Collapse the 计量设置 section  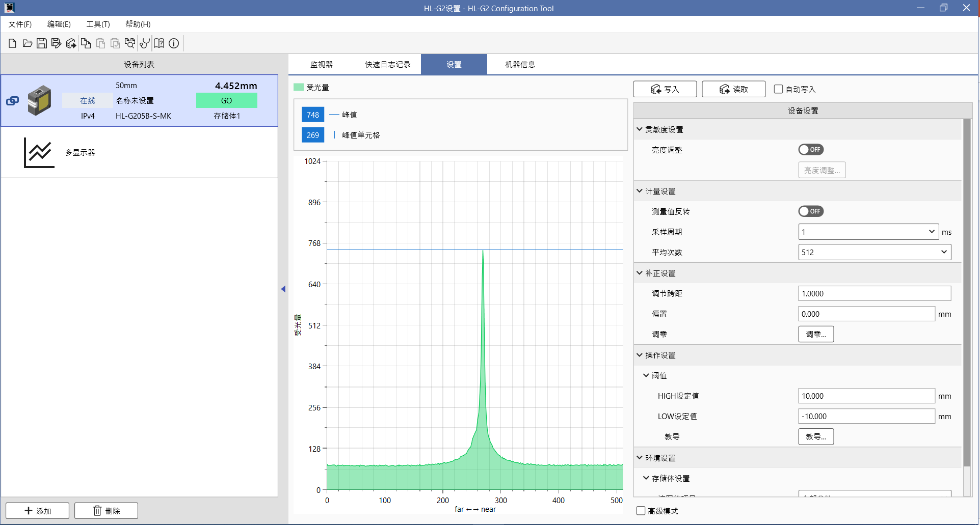[x=640, y=191]
